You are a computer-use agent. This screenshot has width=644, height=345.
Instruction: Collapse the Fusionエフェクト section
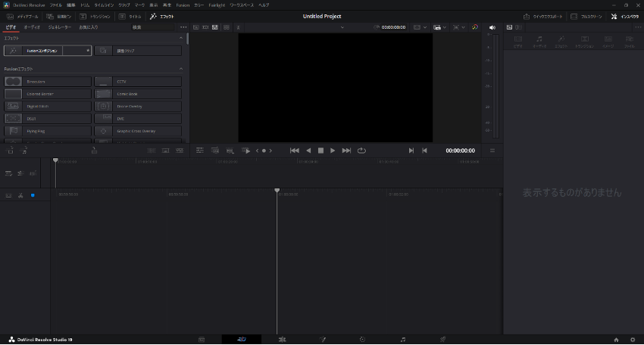pyautogui.click(x=180, y=69)
